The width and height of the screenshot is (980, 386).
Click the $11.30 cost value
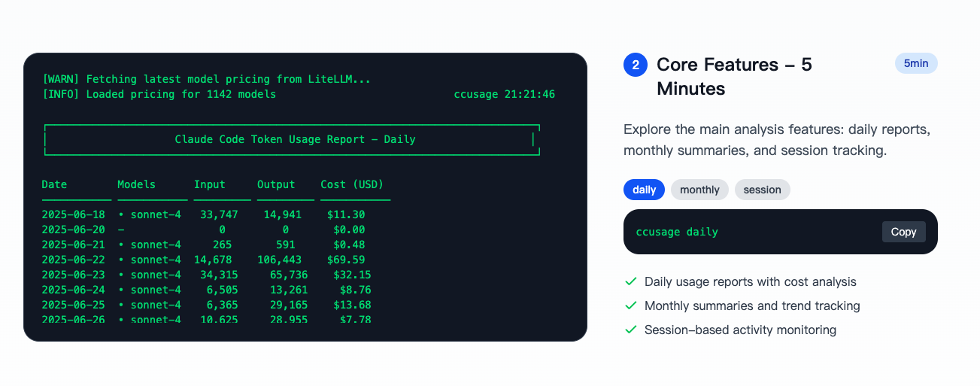coord(346,214)
